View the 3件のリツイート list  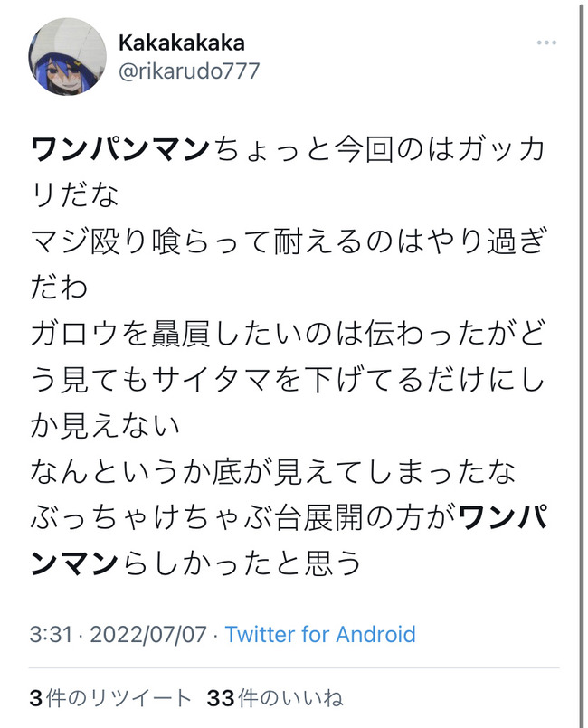click(110, 698)
